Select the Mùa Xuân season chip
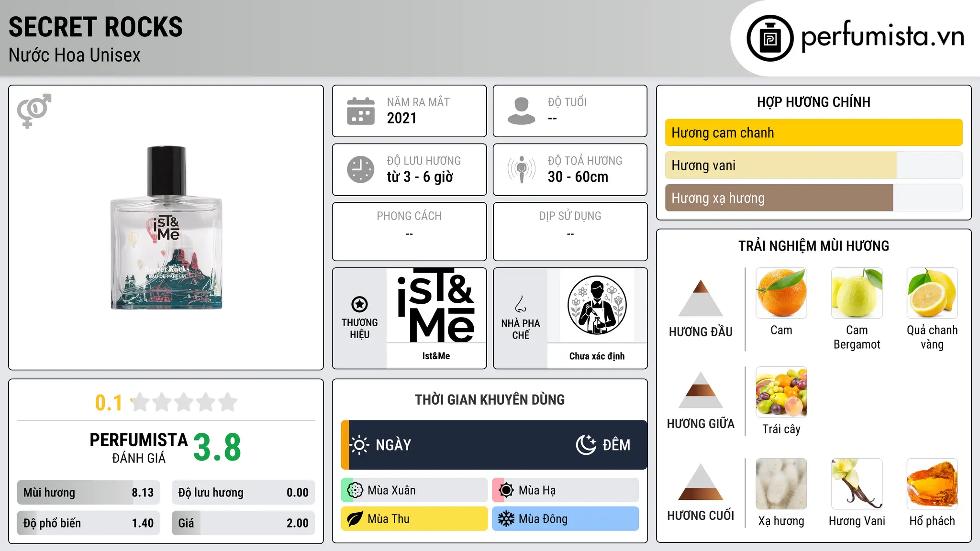Screen dimensions: 980x551 click(414, 490)
